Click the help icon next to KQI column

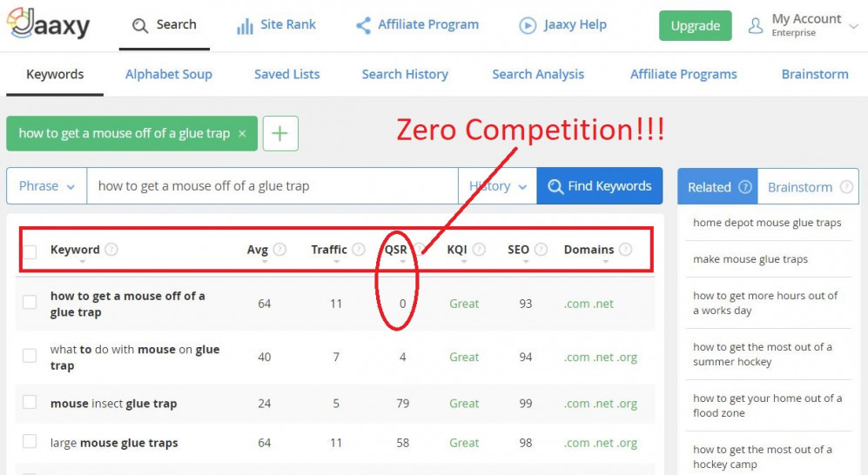[x=479, y=250]
